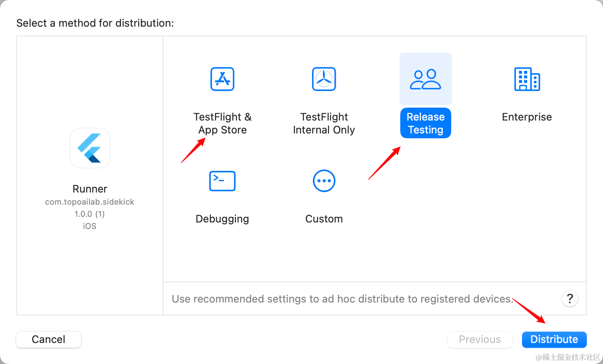Click the bundle ID com.topoailab.sidekick
603x364 pixels.
pyautogui.click(x=89, y=202)
